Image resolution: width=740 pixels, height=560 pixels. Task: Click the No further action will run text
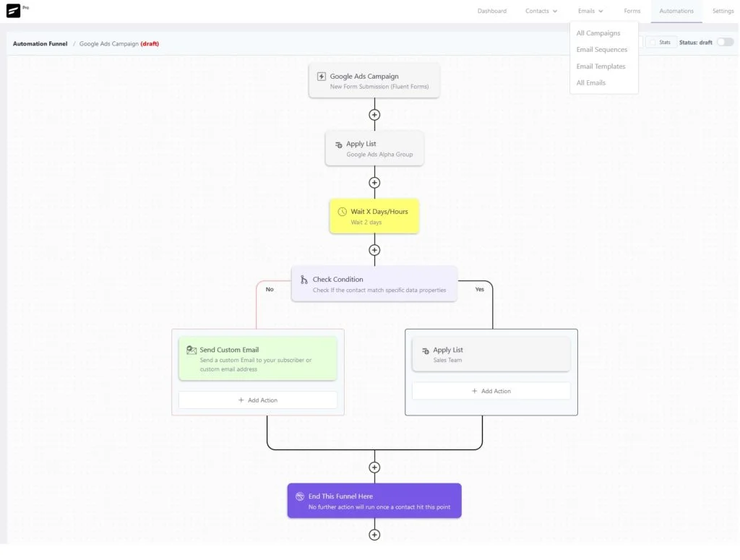pos(379,507)
